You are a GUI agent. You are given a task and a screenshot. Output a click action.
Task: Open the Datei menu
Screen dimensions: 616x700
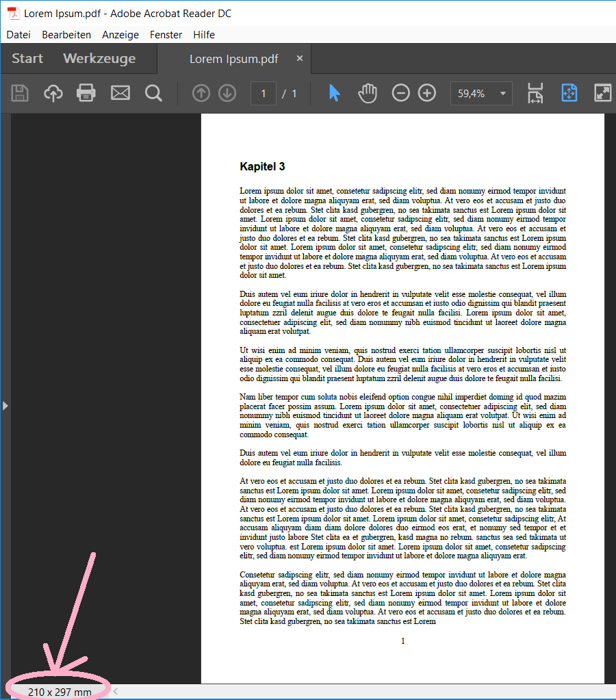18,34
